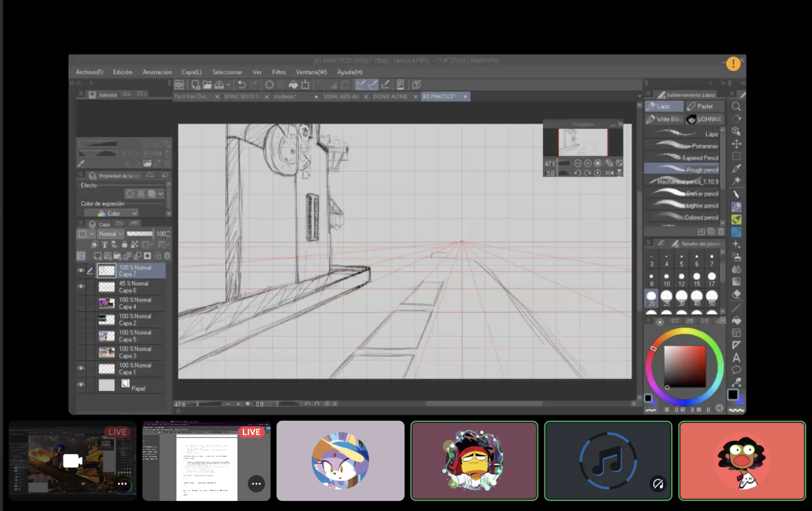Click the Undo arrow in command bar
Screen dimensions: 812x511
tap(241, 84)
